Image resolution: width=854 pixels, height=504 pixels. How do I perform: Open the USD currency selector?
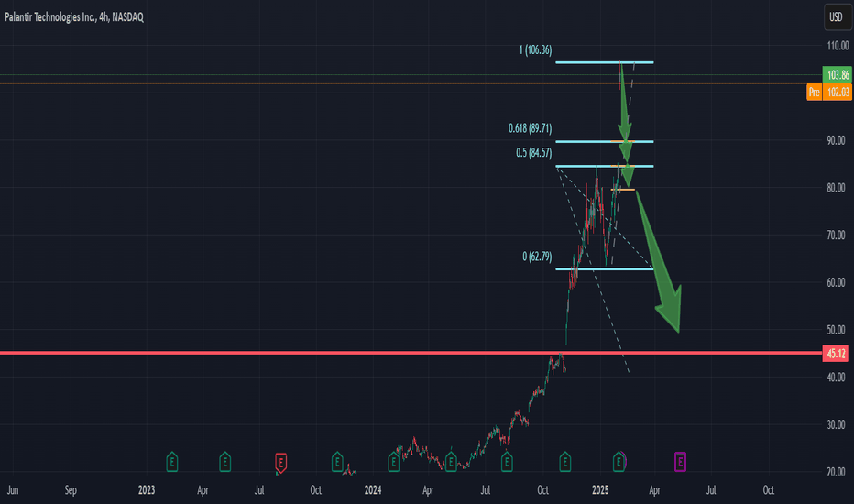tap(836, 16)
